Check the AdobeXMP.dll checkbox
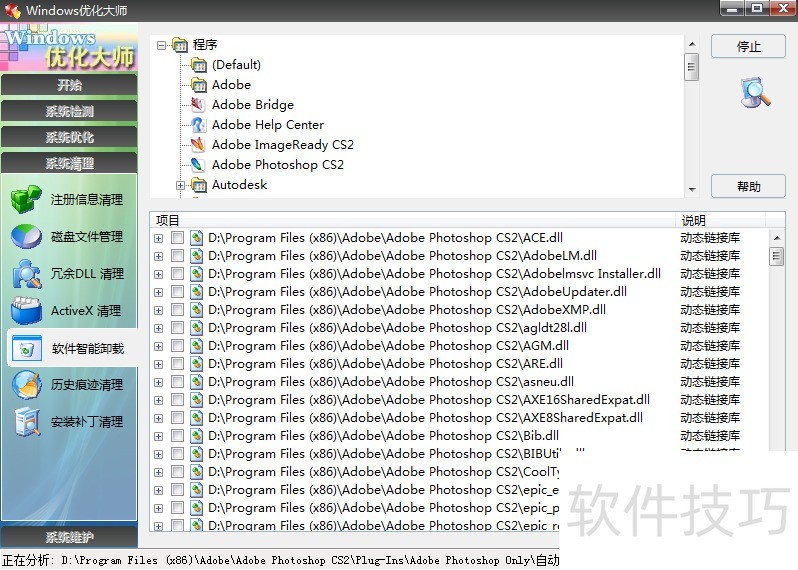This screenshot has width=798, height=570. coord(177,310)
